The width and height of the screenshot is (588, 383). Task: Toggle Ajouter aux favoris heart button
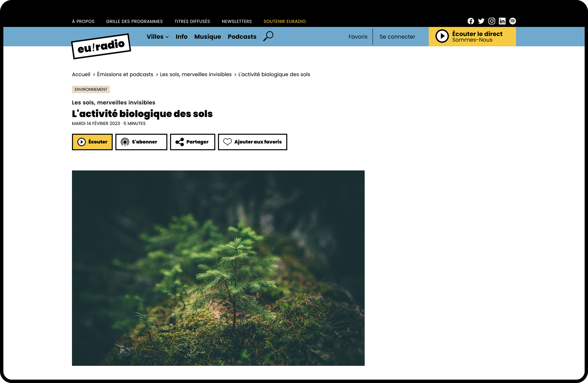click(252, 142)
